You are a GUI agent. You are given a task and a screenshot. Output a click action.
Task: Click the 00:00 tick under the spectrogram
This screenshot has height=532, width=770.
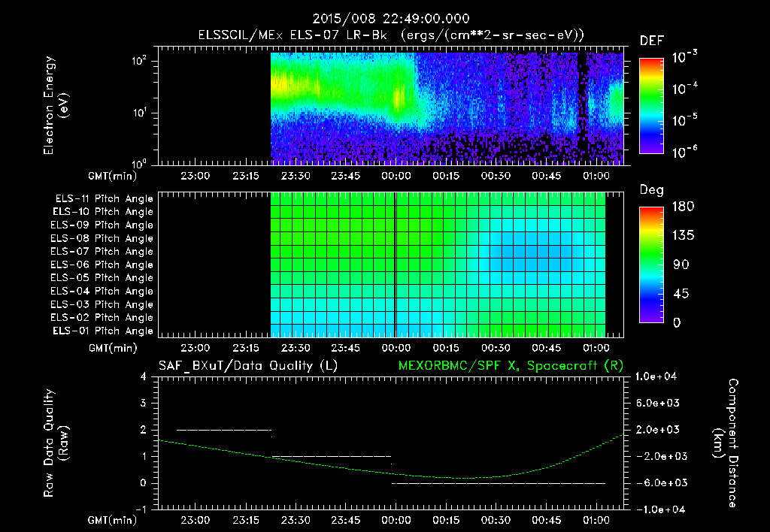pyautogui.click(x=396, y=176)
